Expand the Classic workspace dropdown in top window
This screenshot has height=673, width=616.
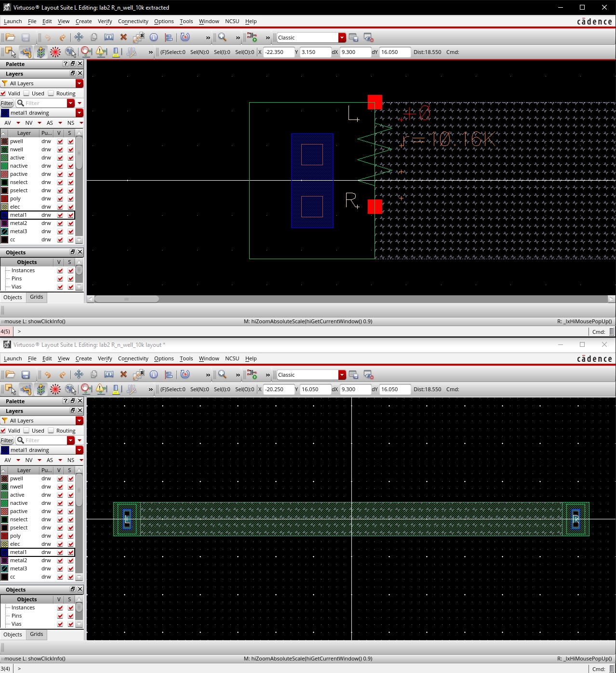(x=342, y=38)
